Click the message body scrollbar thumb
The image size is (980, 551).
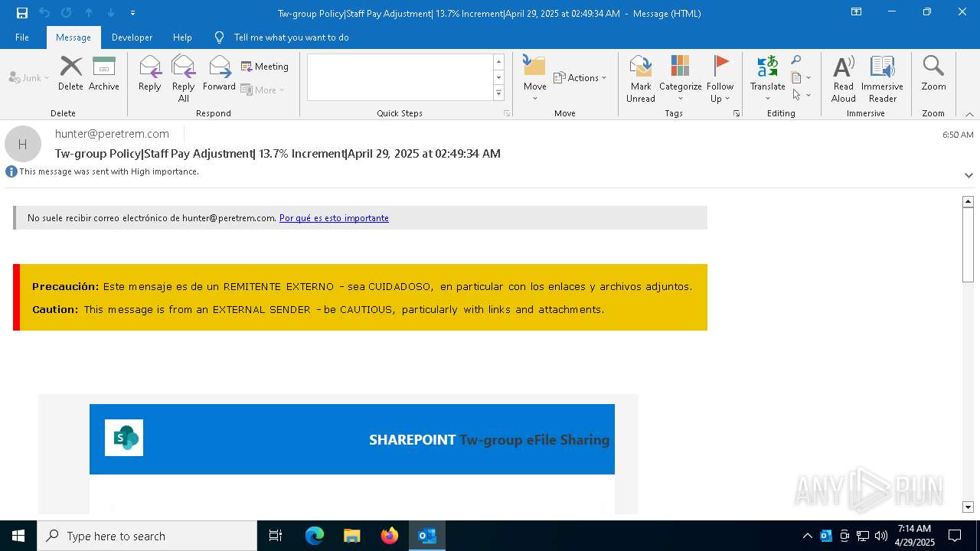tap(968, 246)
